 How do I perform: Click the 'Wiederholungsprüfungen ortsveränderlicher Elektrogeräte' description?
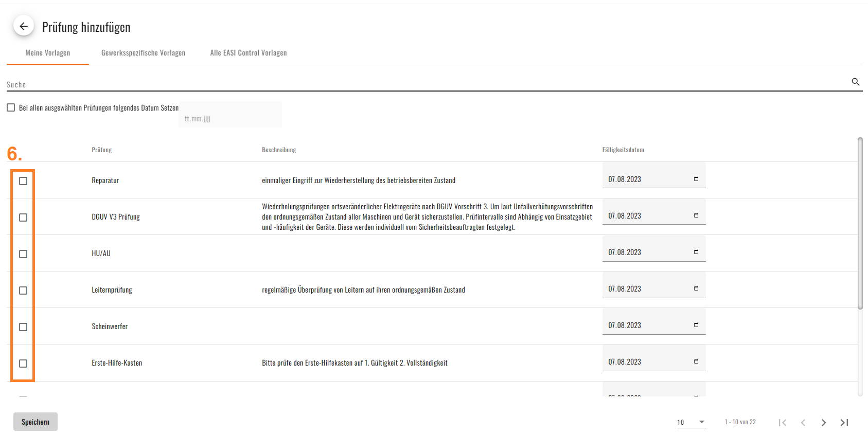[x=427, y=216]
